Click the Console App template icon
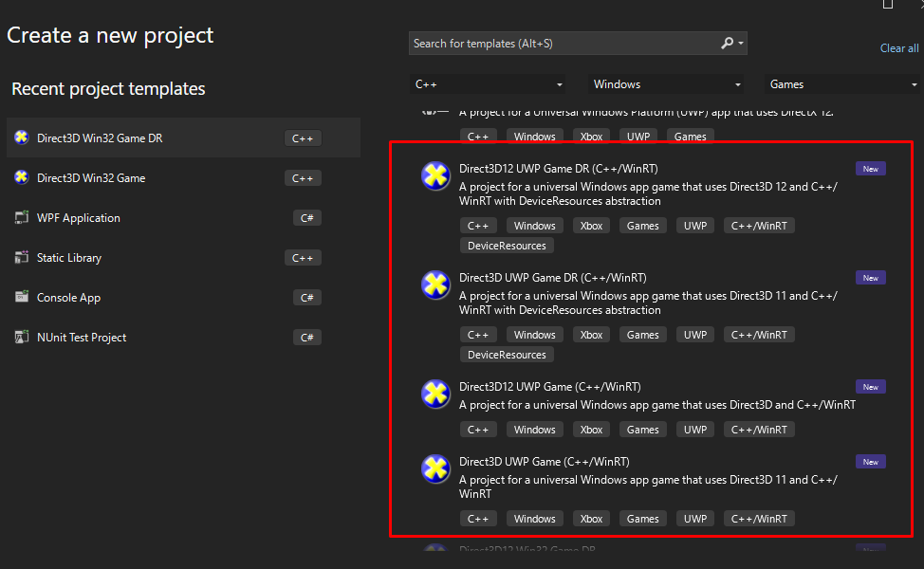Screen dimensions: 924x569 click(22, 297)
